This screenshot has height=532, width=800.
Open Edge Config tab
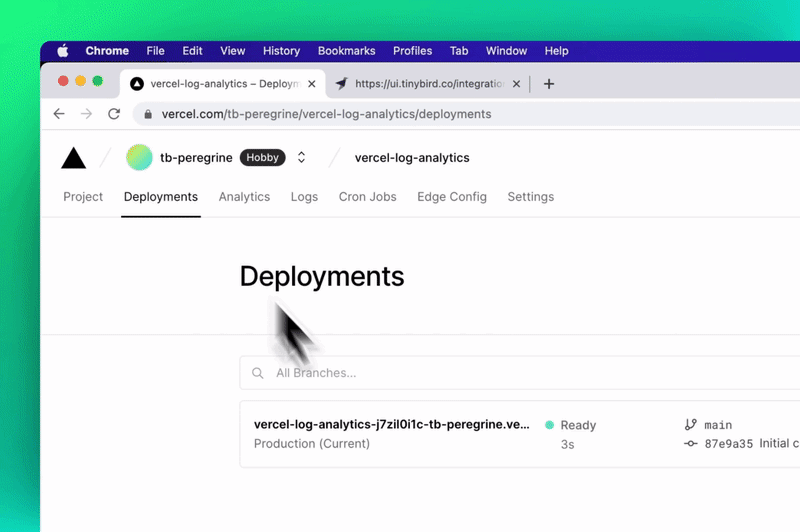coord(452,197)
